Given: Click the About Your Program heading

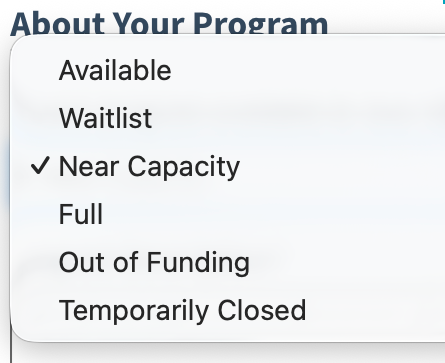Looking at the screenshot, I should click(x=169, y=23).
